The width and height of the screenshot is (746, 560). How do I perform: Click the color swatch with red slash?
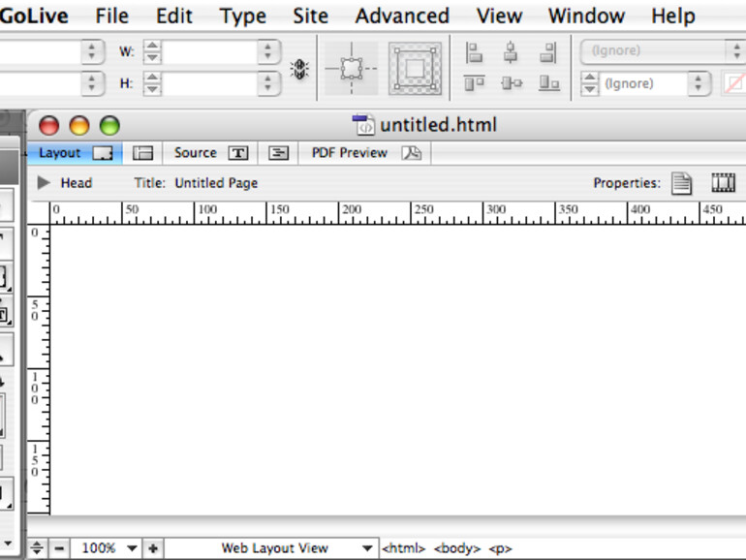tap(734, 84)
